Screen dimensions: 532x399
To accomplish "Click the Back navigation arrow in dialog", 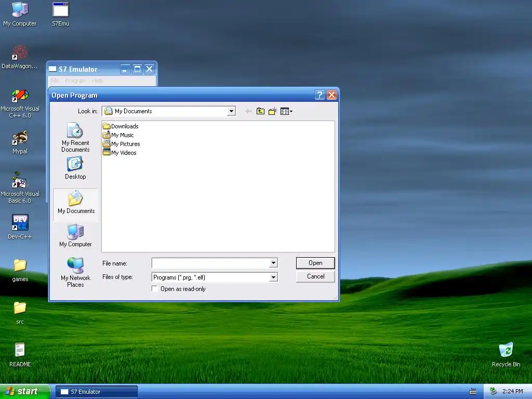I will point(248,111).
